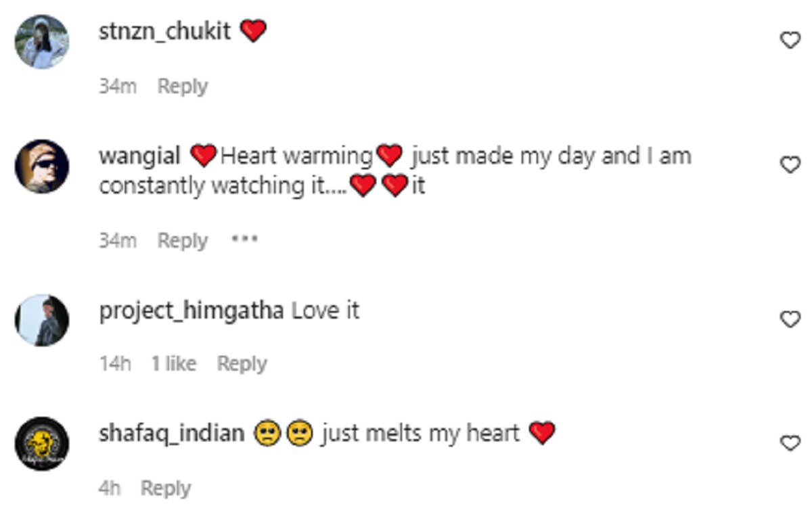The height and width of the screenshot is (525, 812).
Task: Visit the wangial username profile
Action: pyautogui.click(x=139, y=156)
